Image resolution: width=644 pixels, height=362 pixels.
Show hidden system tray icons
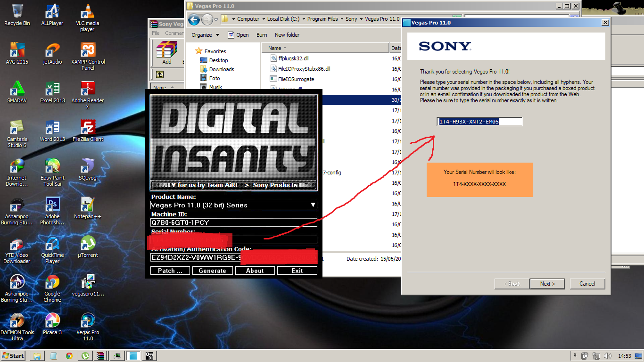click(x=575, y=356)
